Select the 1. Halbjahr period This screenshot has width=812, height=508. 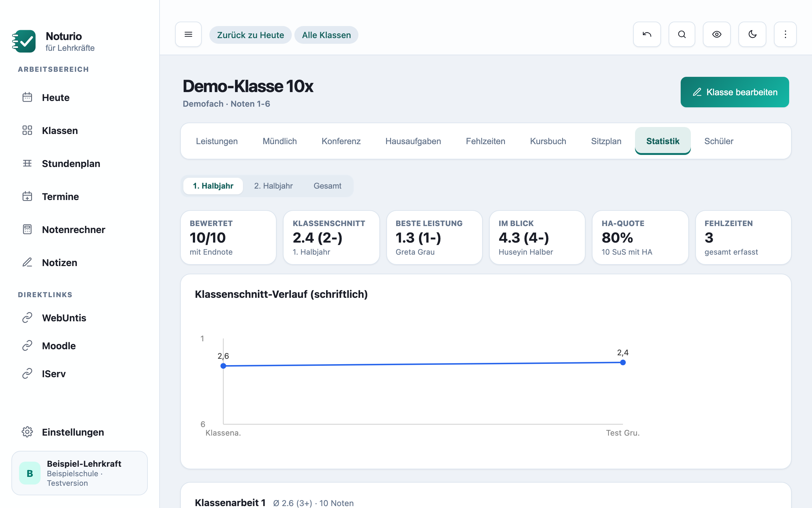click(213, 186)
